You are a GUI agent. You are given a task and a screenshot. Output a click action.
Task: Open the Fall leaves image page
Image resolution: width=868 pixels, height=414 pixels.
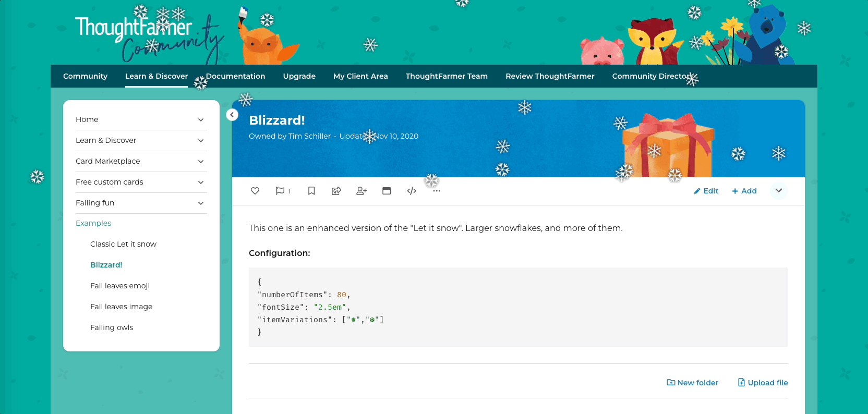coord(122,307)
